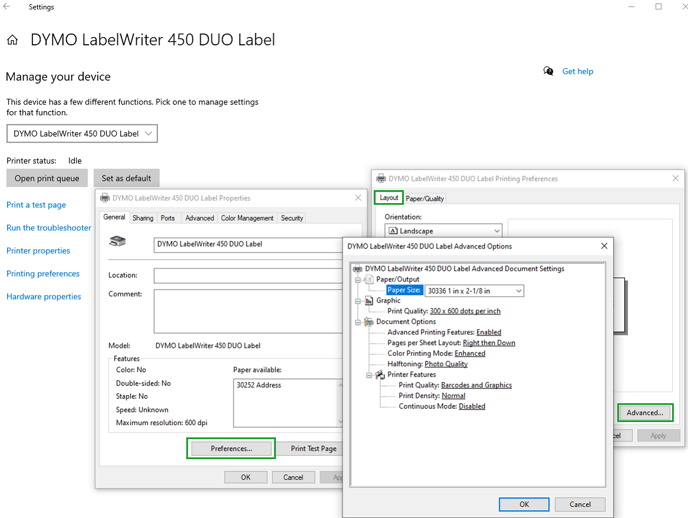Click OK in Advanced Options dialog
Screen dimensions: 688x518
524,504
